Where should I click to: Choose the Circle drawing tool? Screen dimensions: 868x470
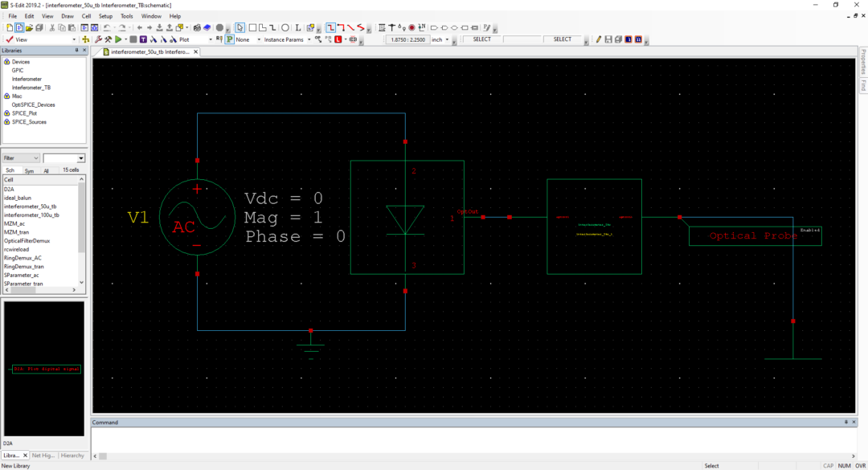285,27
